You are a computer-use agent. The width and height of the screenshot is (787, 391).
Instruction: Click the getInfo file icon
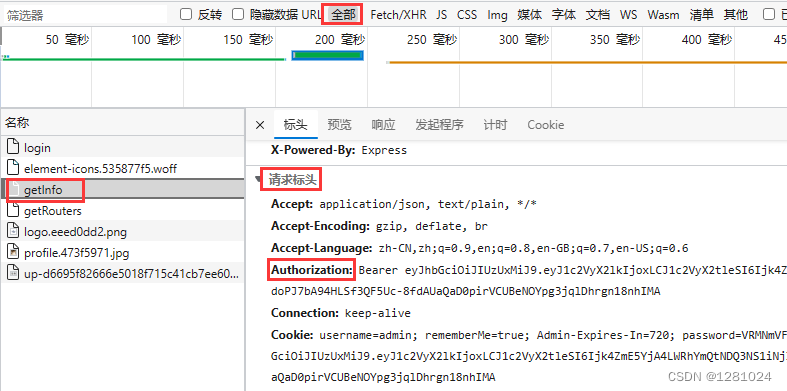[x=14, y=189]
